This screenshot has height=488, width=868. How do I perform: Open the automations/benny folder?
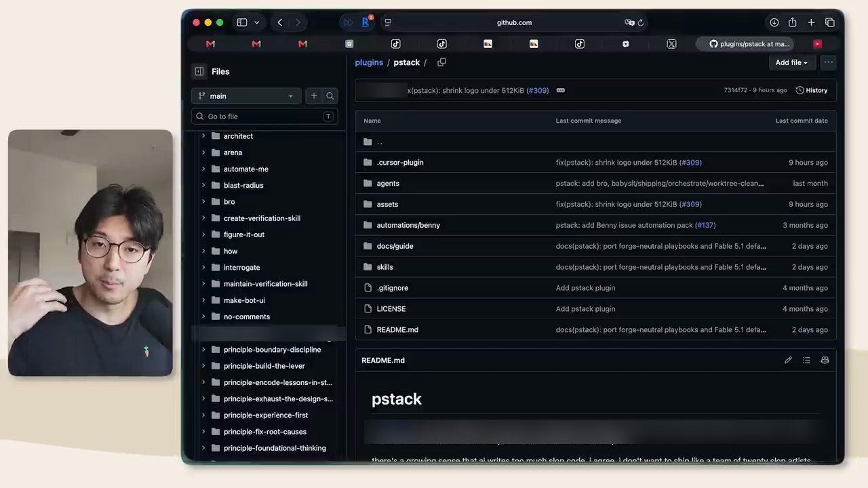click(408, 225)
